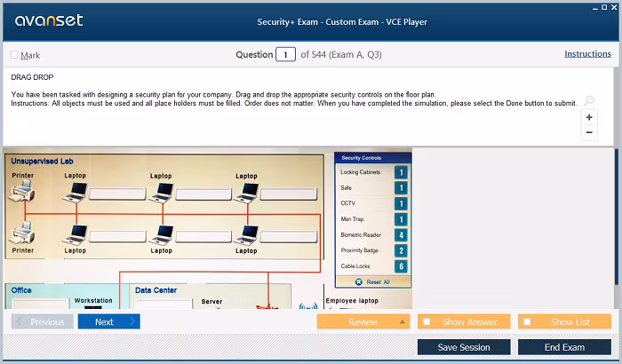Click the top-right Laptop icon

[246, 193]
